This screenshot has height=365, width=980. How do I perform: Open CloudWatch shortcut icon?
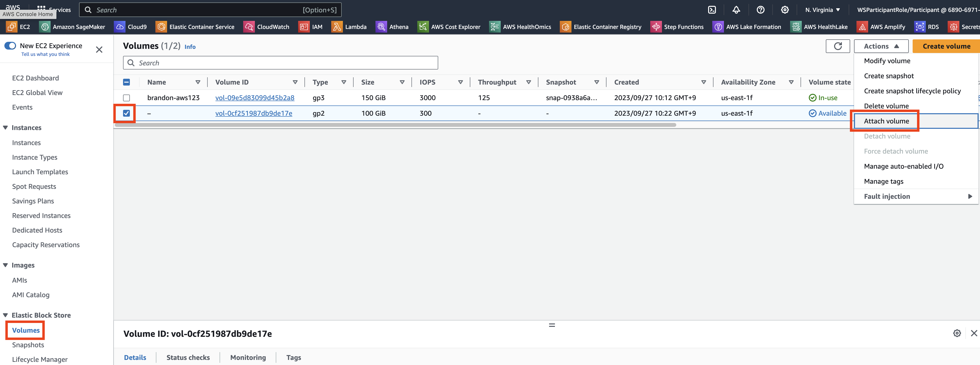(x=249, y=27)
